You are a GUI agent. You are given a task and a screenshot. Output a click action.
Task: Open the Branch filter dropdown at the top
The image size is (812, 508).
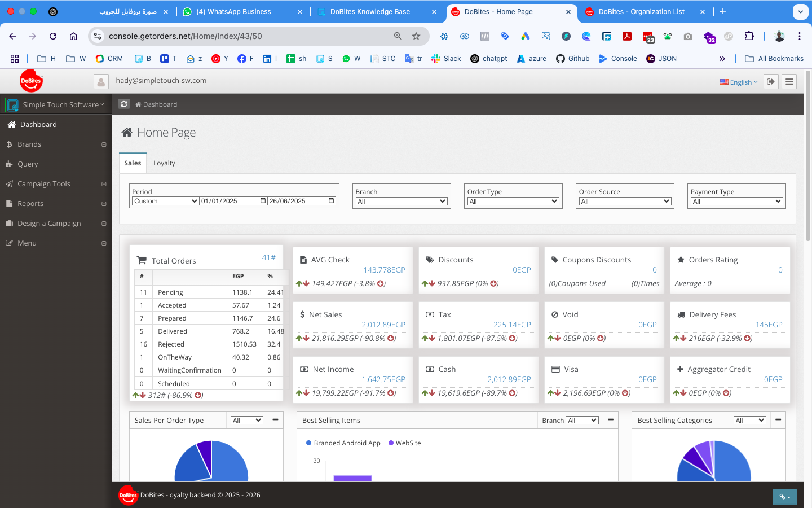pyautogui.click(x=401, y=202)
